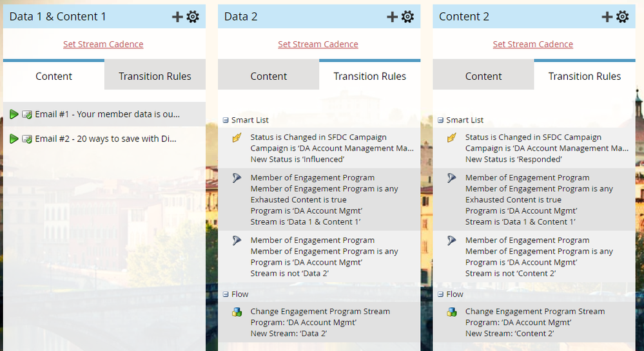
Task: Collapse the Flow section in Data 2
Action: [x=226, y=294]
